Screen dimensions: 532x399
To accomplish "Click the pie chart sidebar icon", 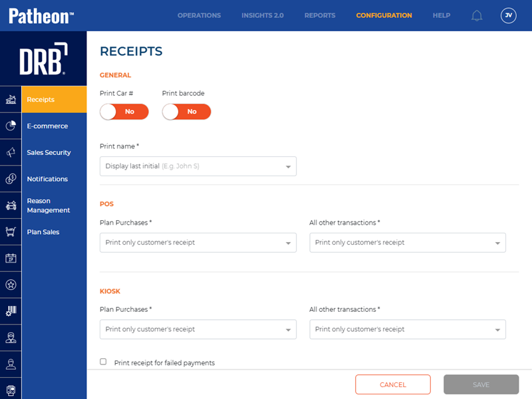I will 11,126.
